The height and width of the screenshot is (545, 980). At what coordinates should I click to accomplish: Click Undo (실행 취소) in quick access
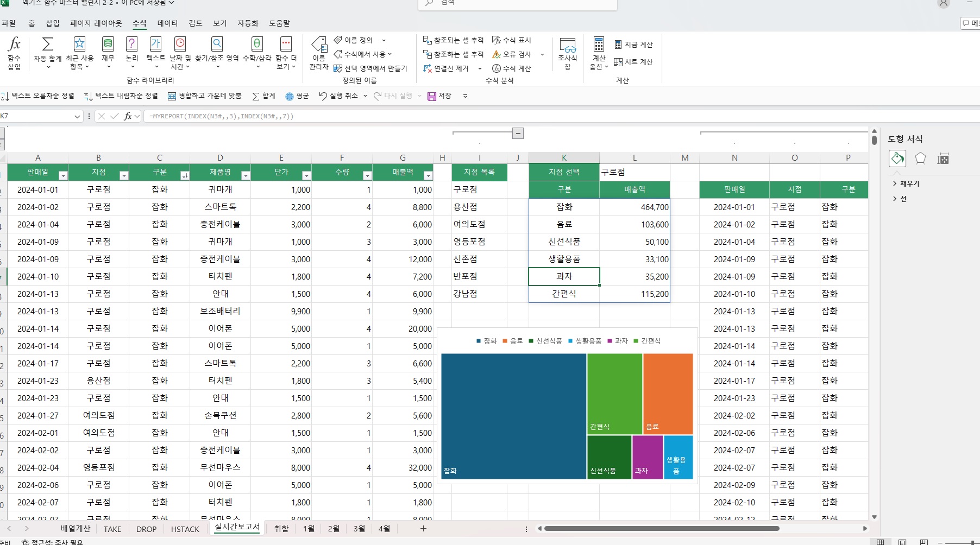click(338, 96)
